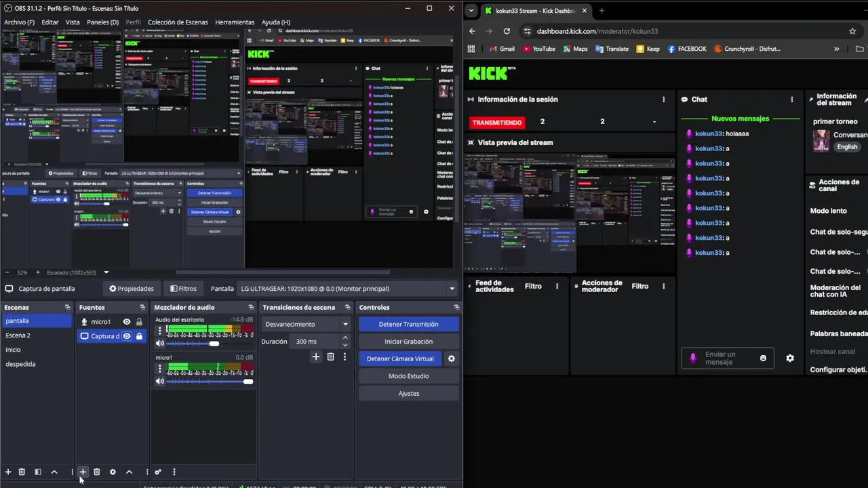Add a new source in Fuentes panel
This screenshot has height=488, width=868.
click(83, 472)
